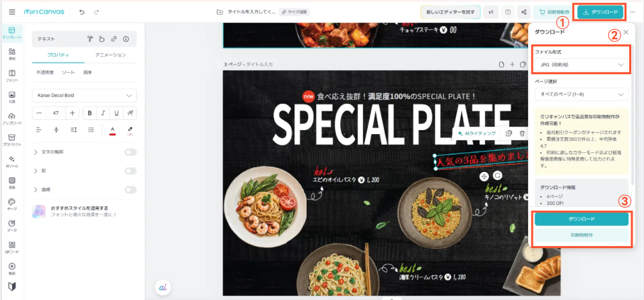The height and width of the screenshot is (300, 644).
Task: Delete selected text using trash icon
Action: 522,133
